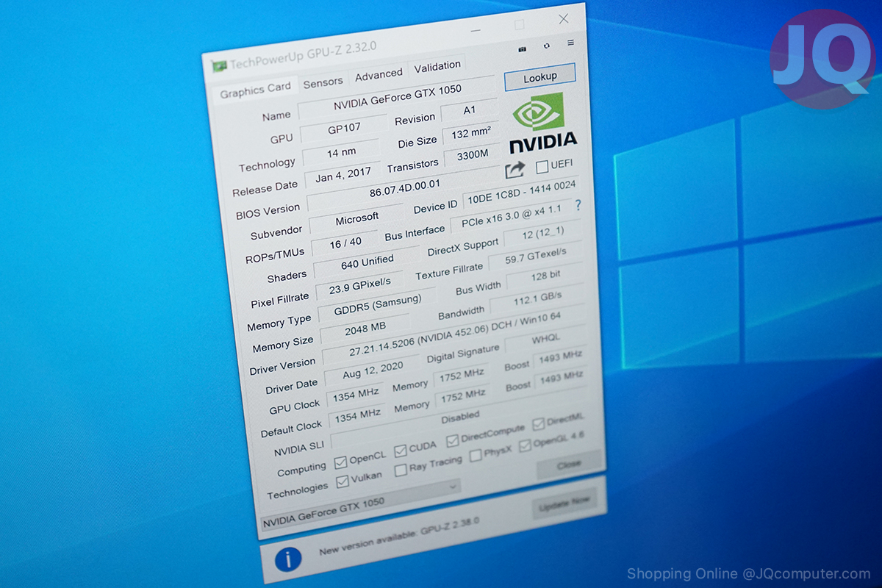The height and width of the screenshot is (588, 882).
Task: Toggle the PhysX checkbox
Action: click(x=476, y=456)
